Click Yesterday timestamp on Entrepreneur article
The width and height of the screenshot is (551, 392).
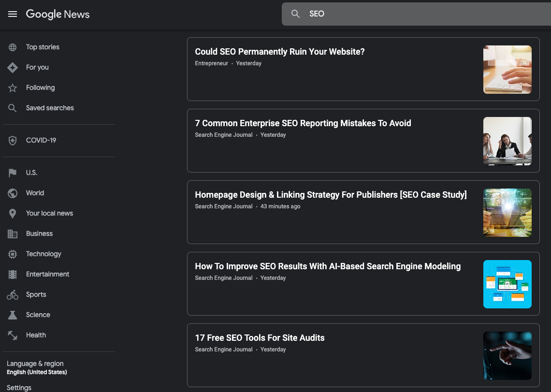(x=249, y=63)
